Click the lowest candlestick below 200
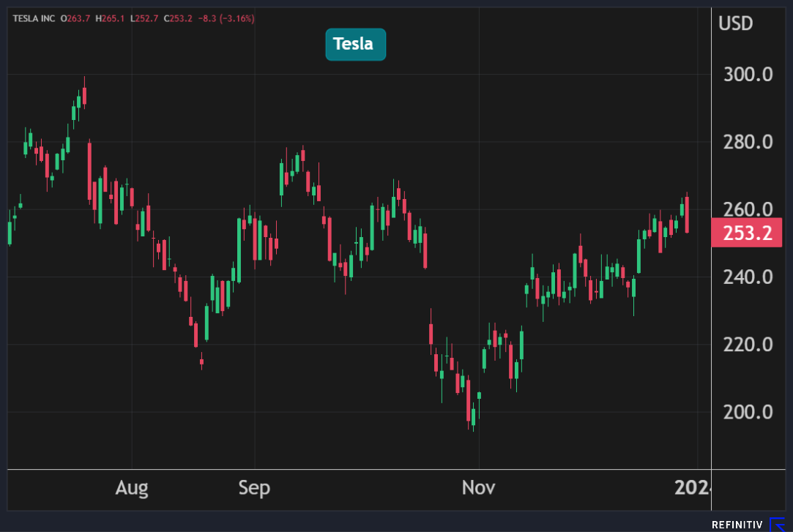Viewport: 793px width, 532px height. point(473,416)
